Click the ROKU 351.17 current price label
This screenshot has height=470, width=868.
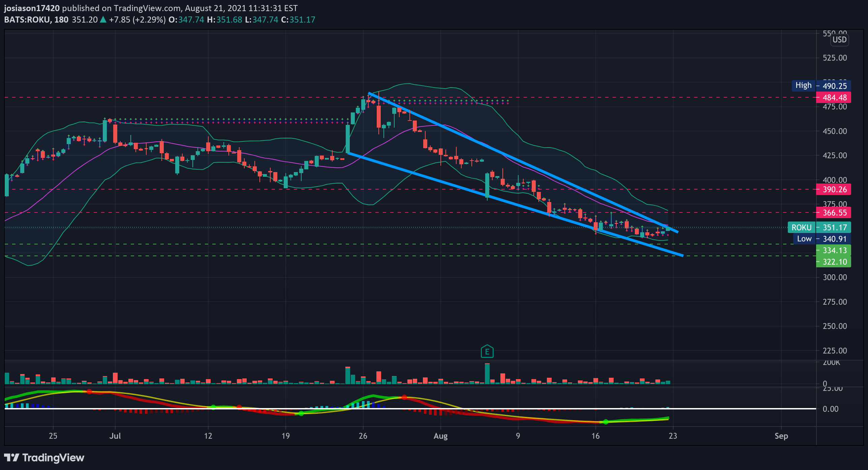tap(819, 228)
